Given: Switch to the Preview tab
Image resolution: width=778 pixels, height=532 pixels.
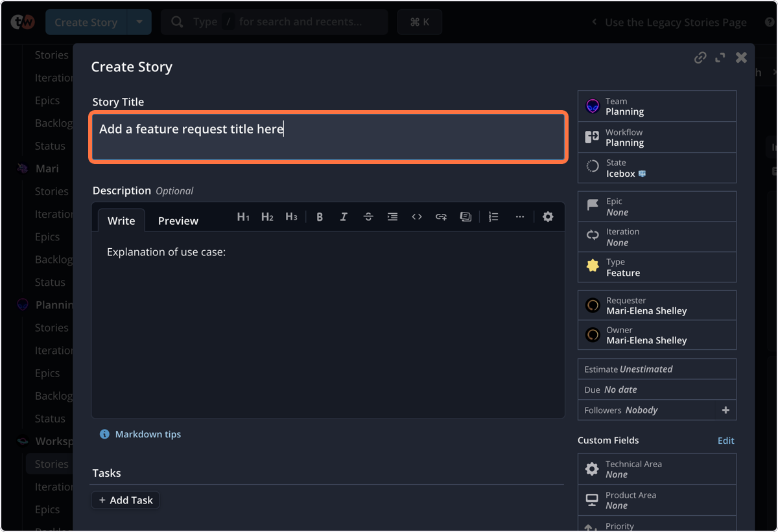Looking at the screenshot, I should tap(178, 220).
